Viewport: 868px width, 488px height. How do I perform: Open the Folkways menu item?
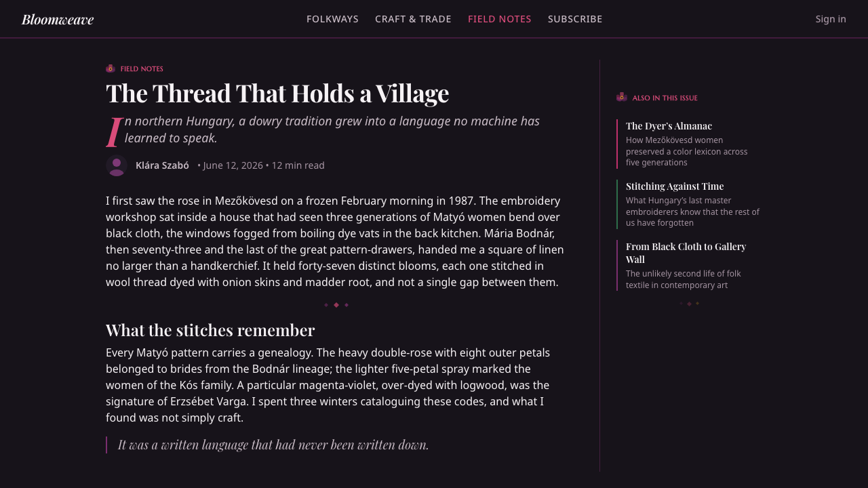(332, 19)
